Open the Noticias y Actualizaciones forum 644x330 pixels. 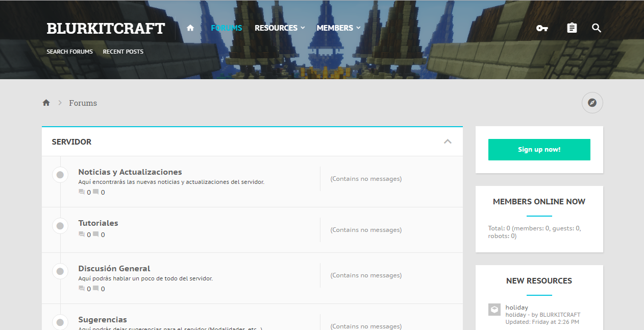point(130,172)
